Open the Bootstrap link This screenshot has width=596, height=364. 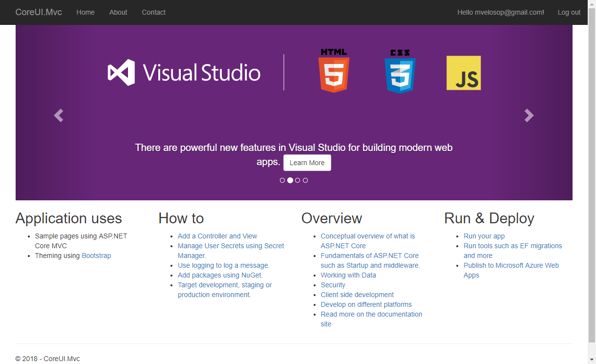(x=96, y=256)
